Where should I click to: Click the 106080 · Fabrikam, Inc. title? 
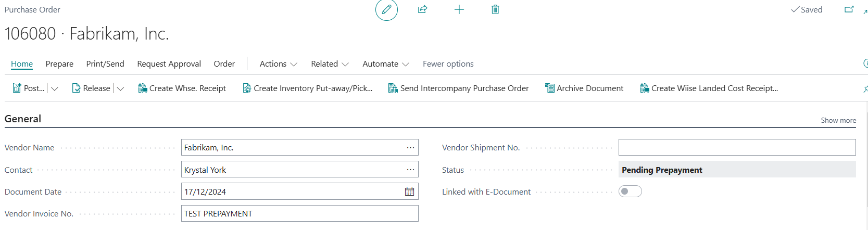click(x=86, y=33)
